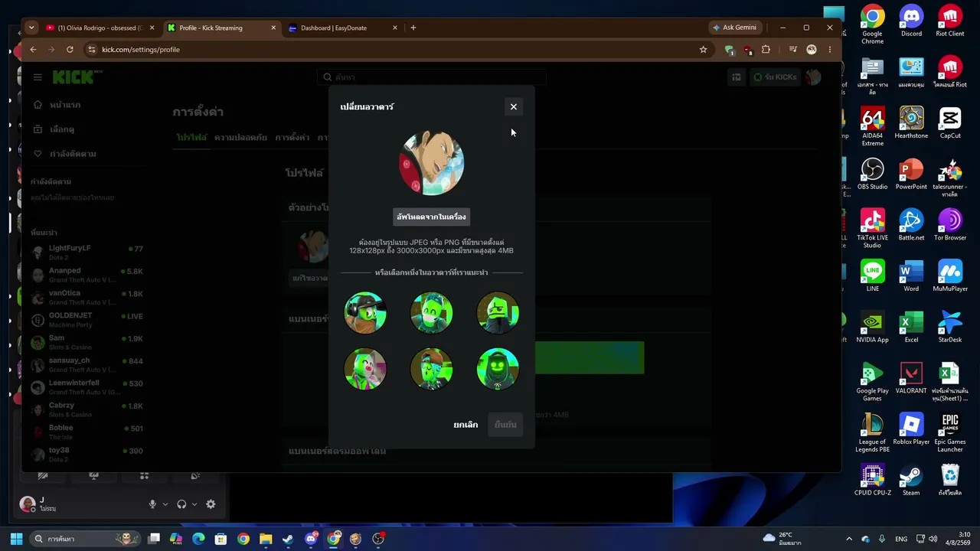Select the green-cap headphones suggested avatar

365,312
